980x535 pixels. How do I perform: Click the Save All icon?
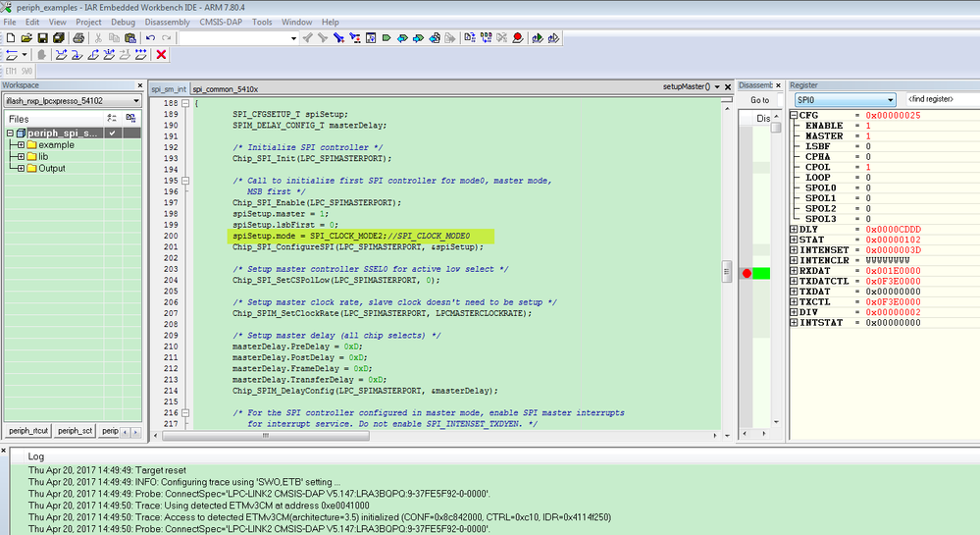[59, 38]
